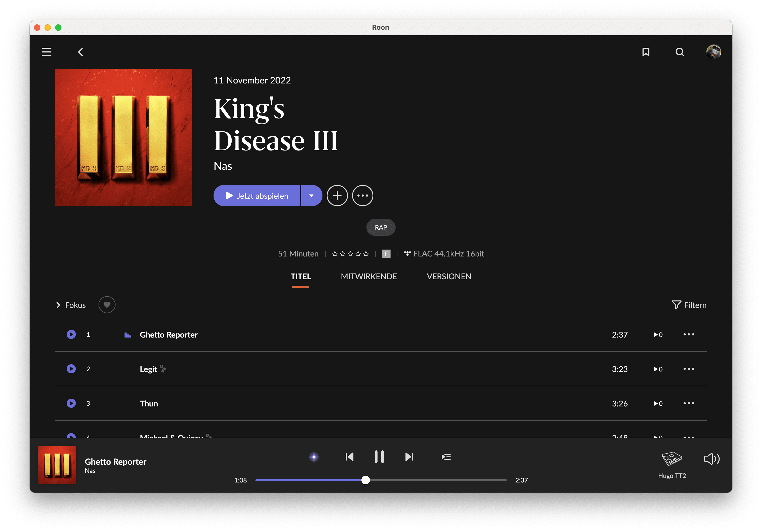Switch to the MITWIRKENDE tab

pyautogui.click(x=369, y=276)
